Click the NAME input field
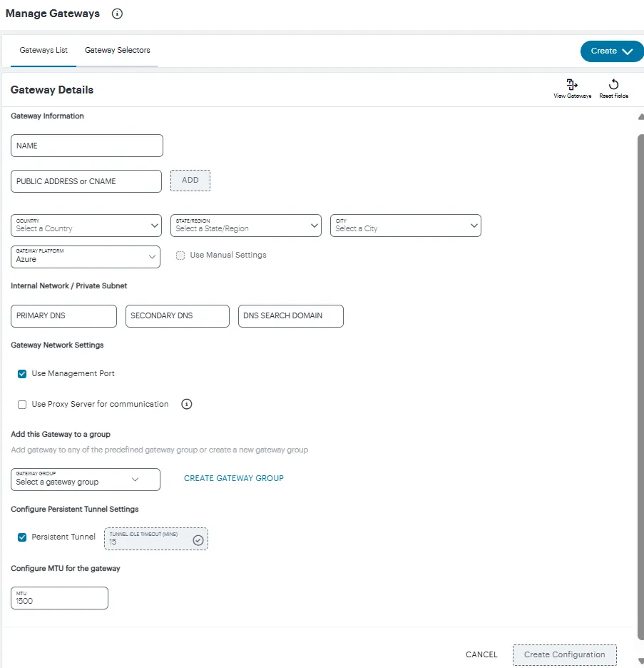This screenshot has height=668, width=644. [x=87, y=146]
